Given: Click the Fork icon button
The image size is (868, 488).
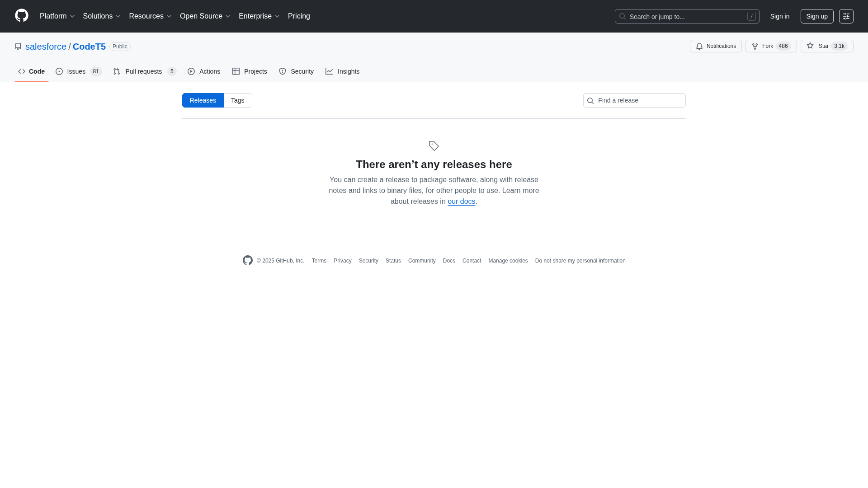Looking at the screenshot, I should pos(755,47).
